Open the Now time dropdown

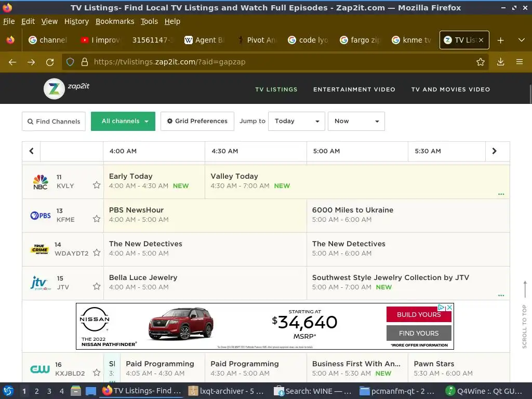pos(356,121)
